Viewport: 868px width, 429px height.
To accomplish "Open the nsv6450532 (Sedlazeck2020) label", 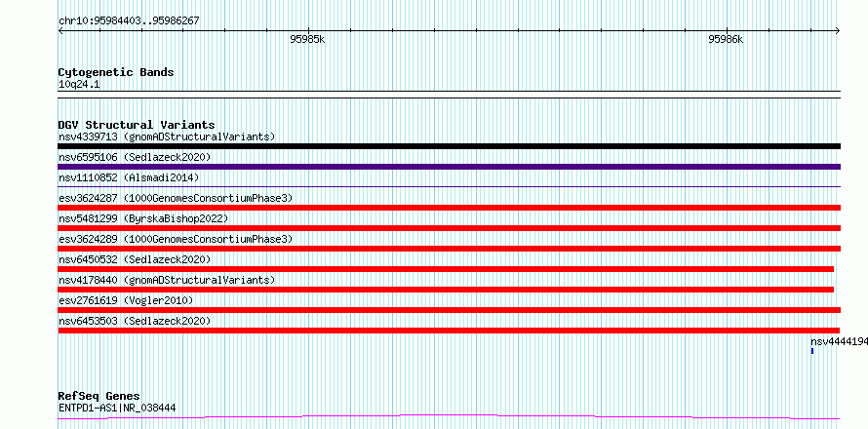I will [135, 259].
